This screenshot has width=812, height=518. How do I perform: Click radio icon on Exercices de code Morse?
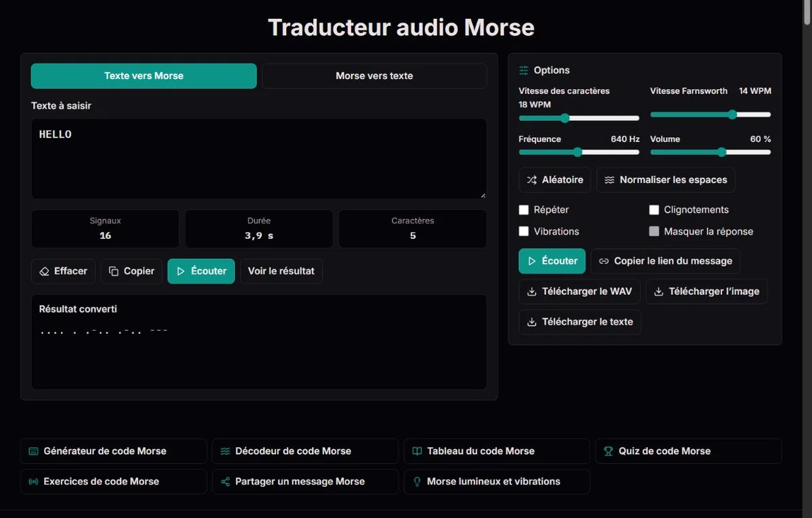33,482
